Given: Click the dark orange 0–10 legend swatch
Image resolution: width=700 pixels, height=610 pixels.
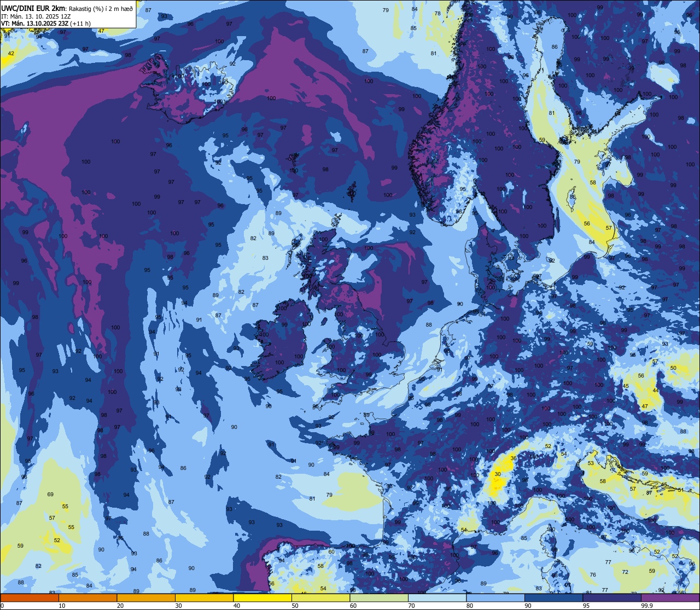Looking at the screenshot, I should pyautogui.click(x=30, y=597).
